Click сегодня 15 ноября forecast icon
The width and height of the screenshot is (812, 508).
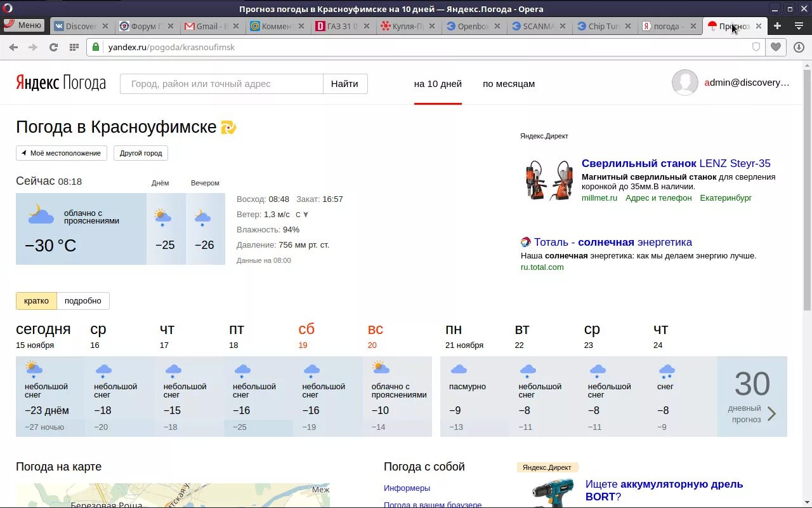coord(34,369)
